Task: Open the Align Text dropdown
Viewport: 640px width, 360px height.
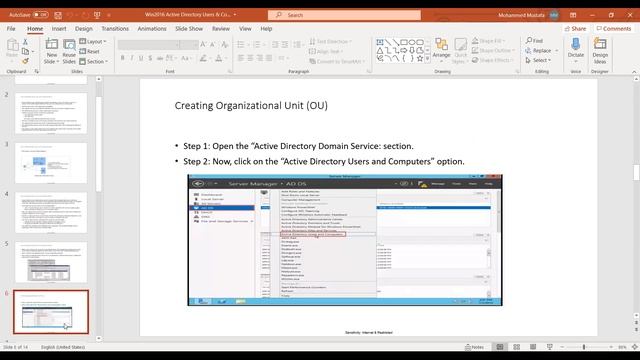Action: click(326, 51)
